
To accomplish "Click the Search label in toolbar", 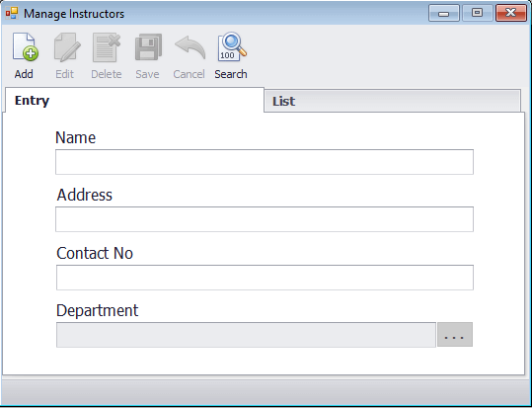I will pyautogui.click(x=231, y=74).
